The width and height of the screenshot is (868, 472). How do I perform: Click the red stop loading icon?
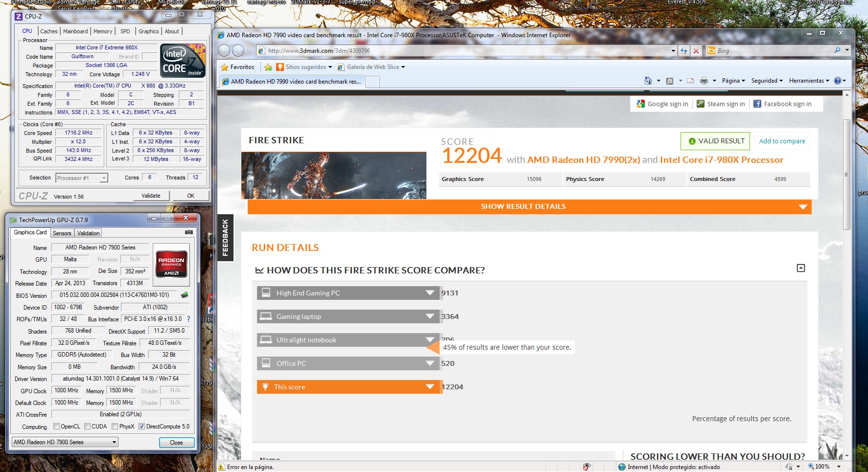tap(696, 51)
